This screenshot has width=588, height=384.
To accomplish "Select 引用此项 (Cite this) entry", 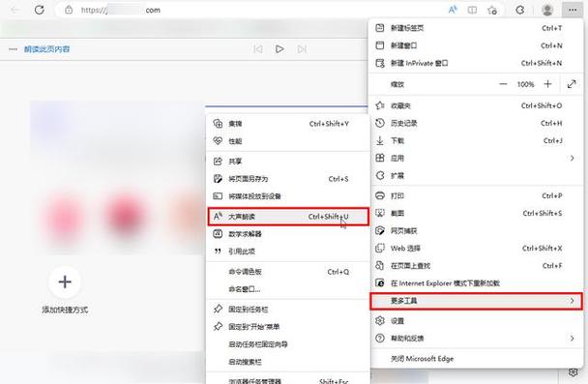I will tap(288, 251).
